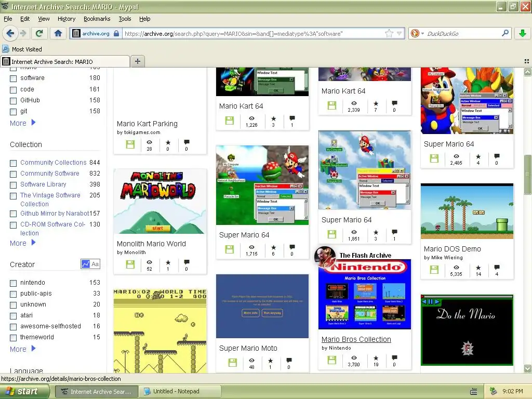Viewport: 532px width, 399px height.
Task: Open the View menu
Action: [x=44, y=19]
